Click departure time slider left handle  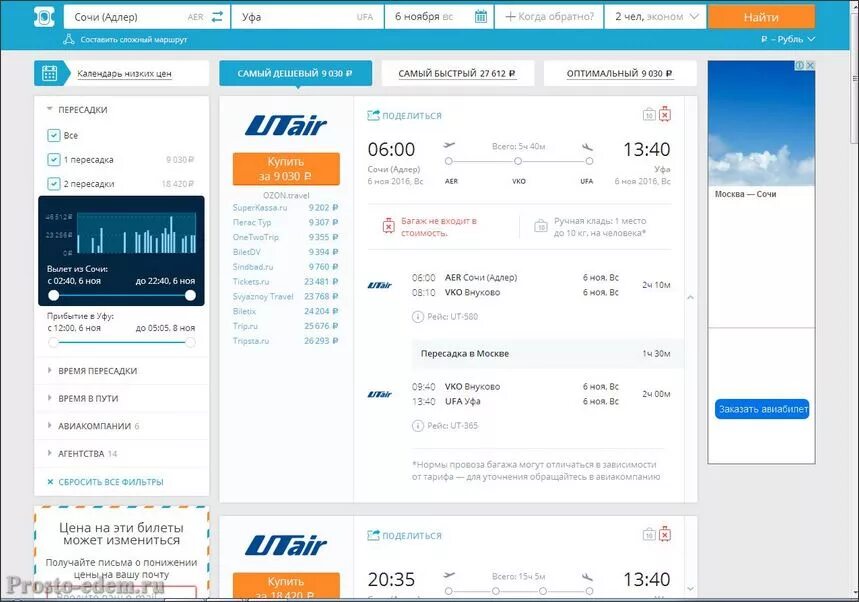coord(54,295)
